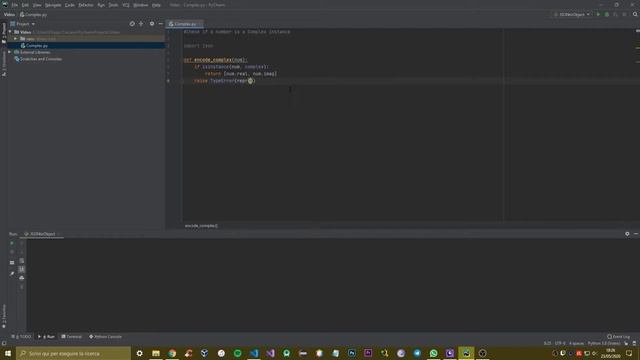Toggle soft-wrap in Run panel
640x360 pixels.
point(22,261)
